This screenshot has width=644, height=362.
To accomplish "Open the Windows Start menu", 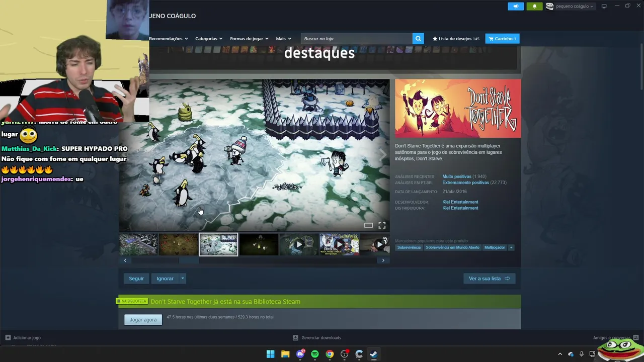I will (x=270, y=354).
